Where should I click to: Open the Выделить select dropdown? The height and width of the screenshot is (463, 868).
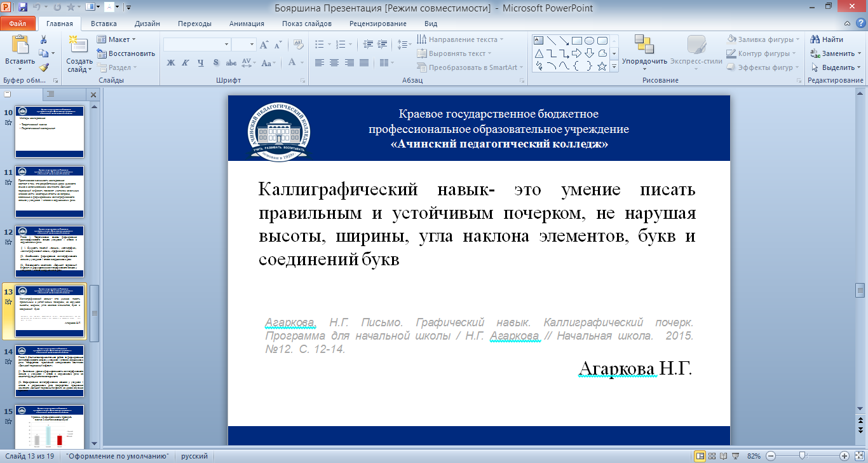[x=836, y=67]
